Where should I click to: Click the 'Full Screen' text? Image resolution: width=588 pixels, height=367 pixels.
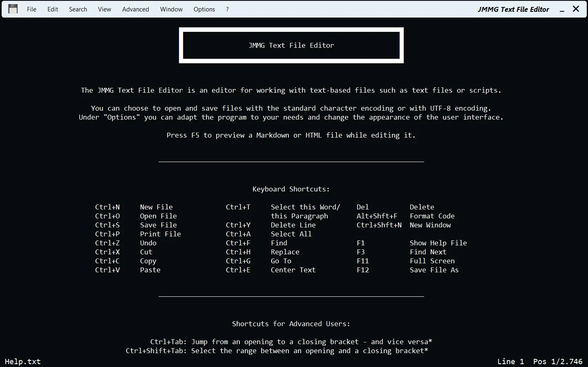(x=432, y=261)
